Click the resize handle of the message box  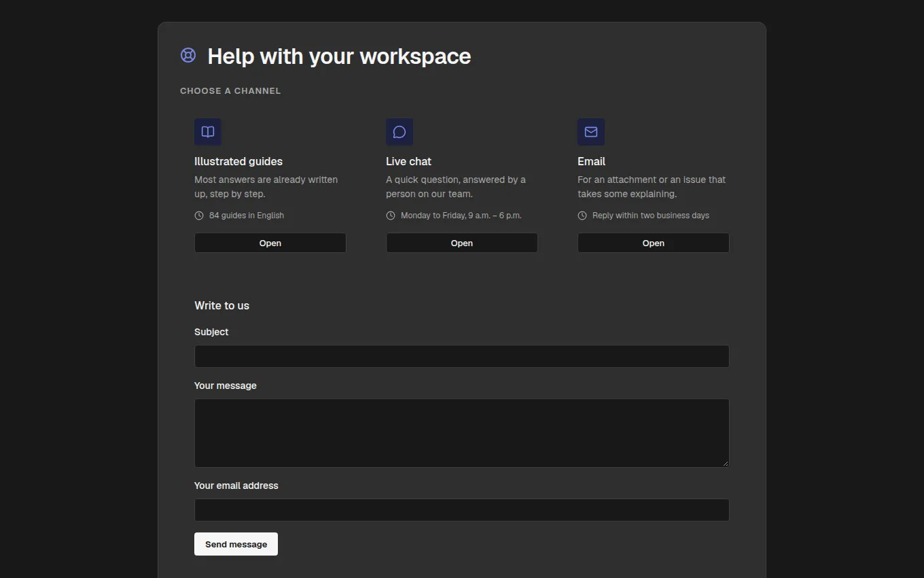(725, 463)
